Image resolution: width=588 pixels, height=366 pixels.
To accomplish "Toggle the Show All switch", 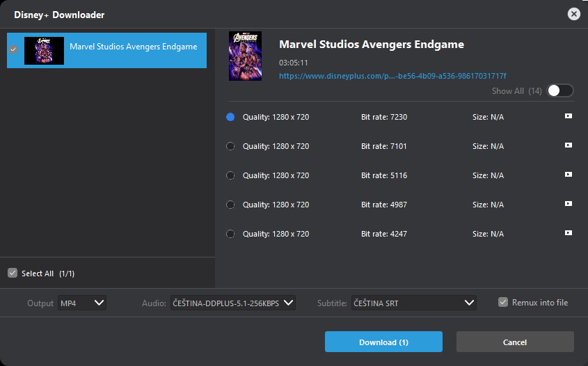I will point(560,90).
